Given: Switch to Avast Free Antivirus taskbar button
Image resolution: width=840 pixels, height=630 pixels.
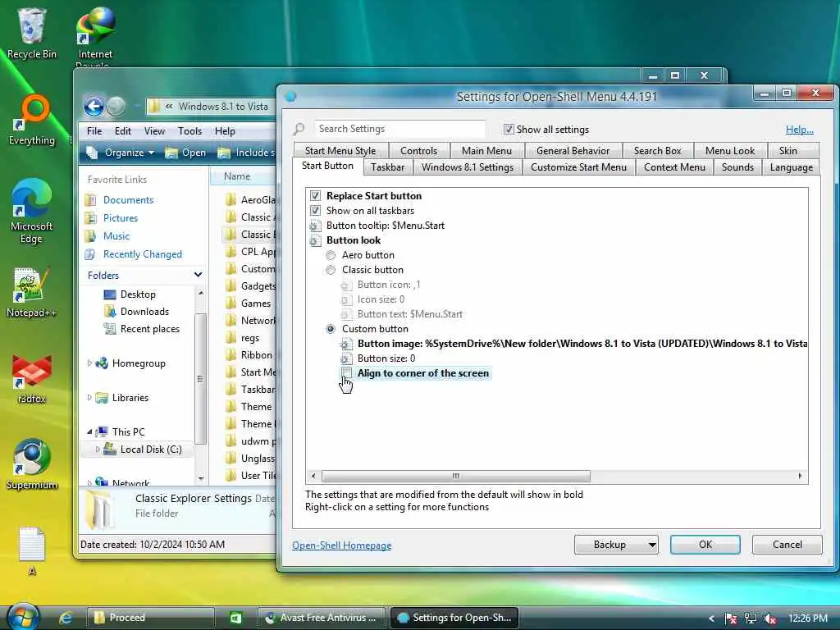Looking at the screenshot, I should [322, 618].
